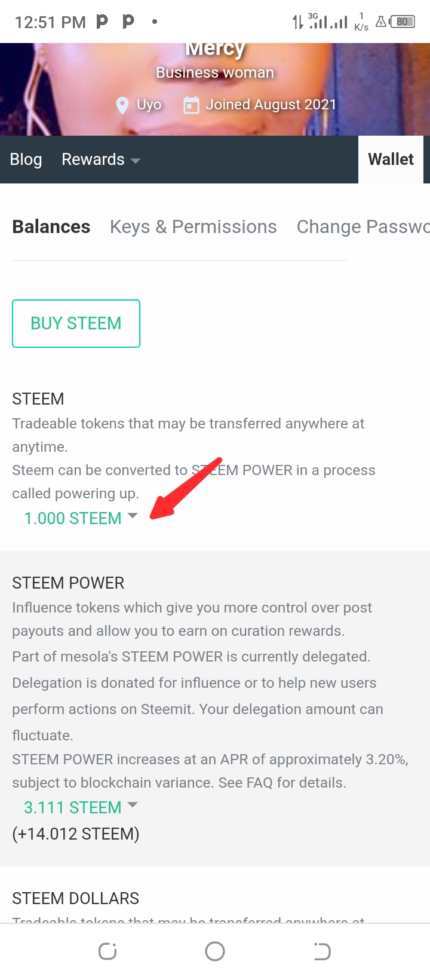Select the Balances section
Viewport: 430px width, 980px height.
pos(51,227)
